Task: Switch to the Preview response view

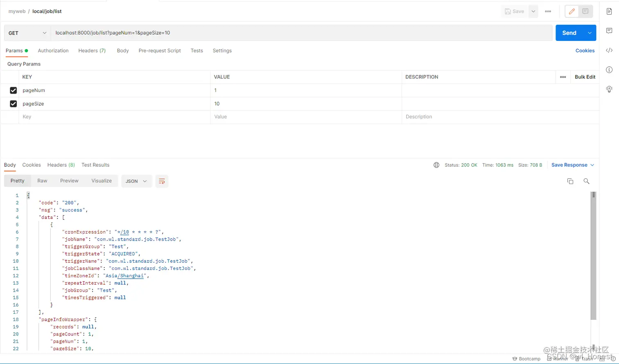Action: 69,181
